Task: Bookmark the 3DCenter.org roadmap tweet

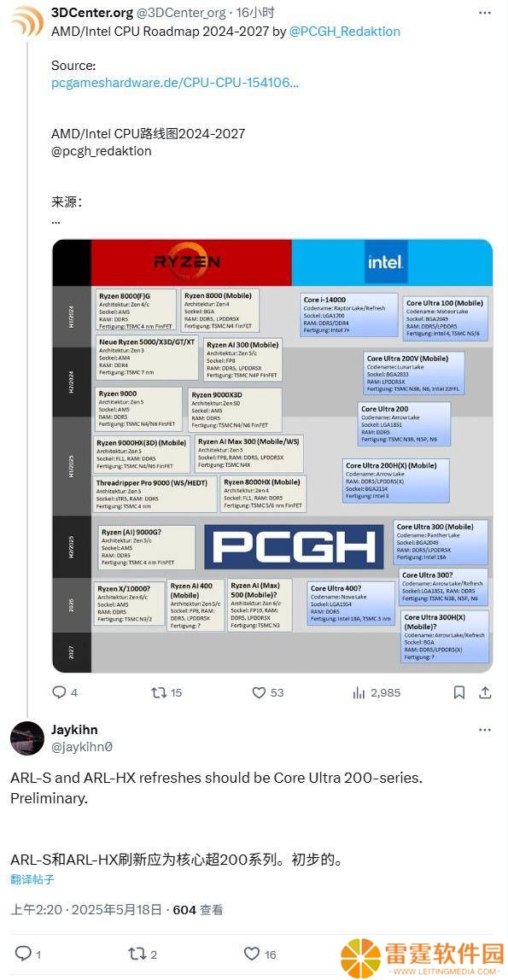Action: coord(459,692)
